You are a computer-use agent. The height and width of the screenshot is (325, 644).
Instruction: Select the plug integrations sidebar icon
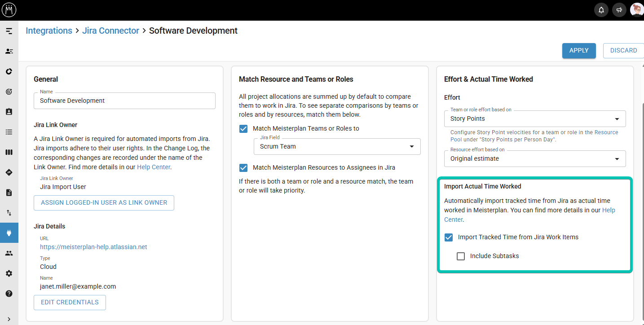point(9,233)
